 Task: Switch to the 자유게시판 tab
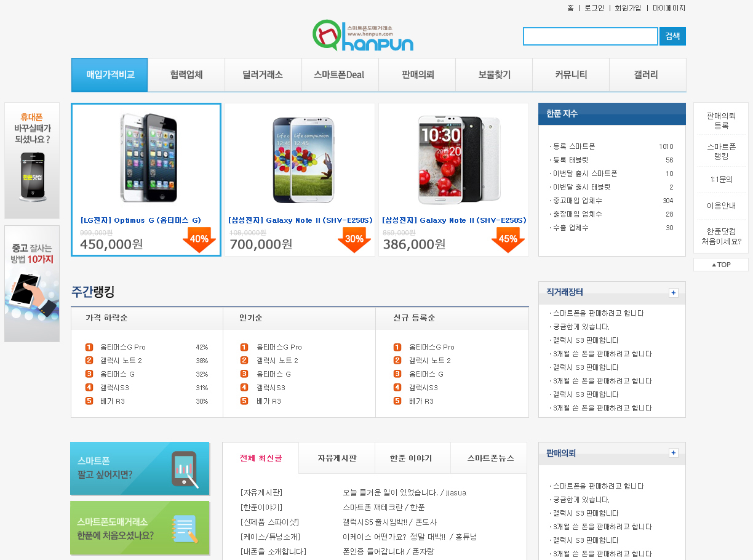pyautogui.click(x=337, y=458)
